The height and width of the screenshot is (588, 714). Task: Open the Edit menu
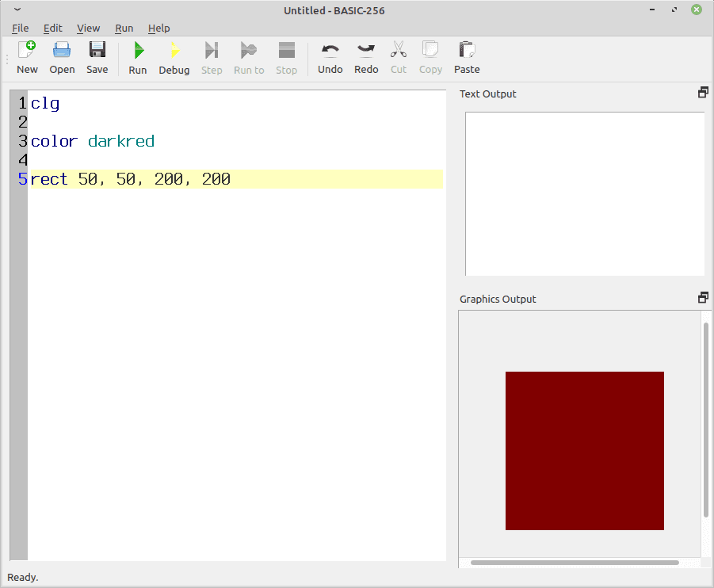[x=53, y=28]
